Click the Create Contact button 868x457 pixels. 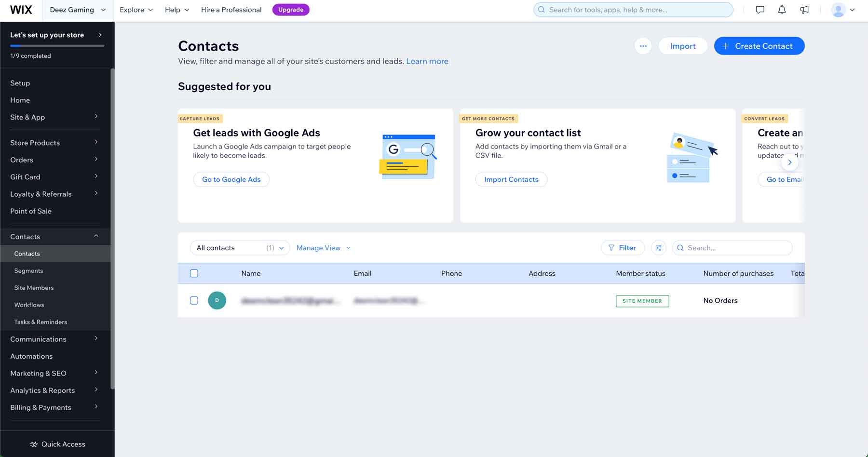click(759, 46)
